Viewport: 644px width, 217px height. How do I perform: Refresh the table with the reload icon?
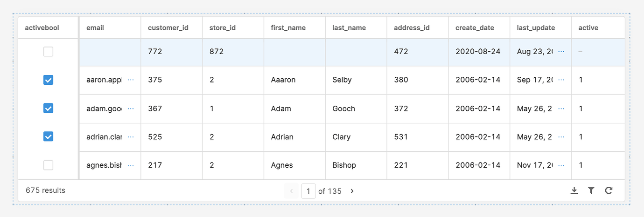[609, 190]
